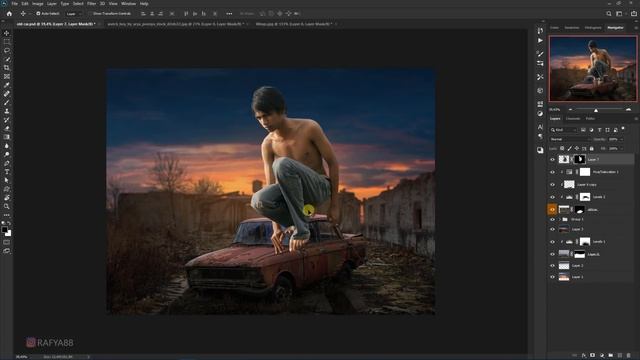The width and height of the screenshot is (640, 360).
Task: Select the Dodge tool
Action: click(7, 154)
